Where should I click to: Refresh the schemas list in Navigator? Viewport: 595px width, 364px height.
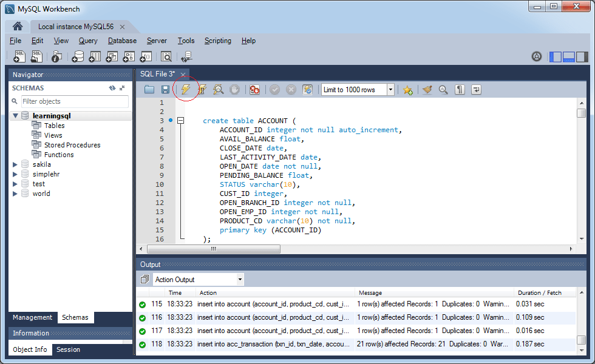[112, 88]
